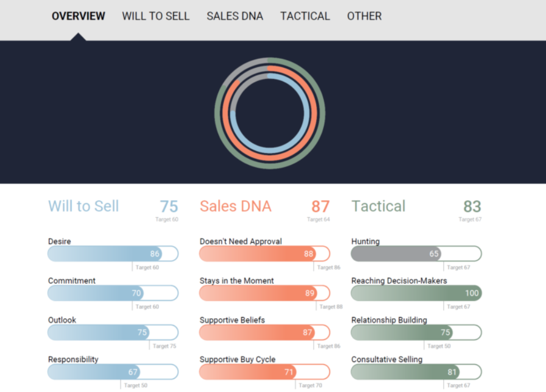This screenshot has width=546, height=392.
Task: Click the Sales DNA section heading
Action: tap(236, 206)
